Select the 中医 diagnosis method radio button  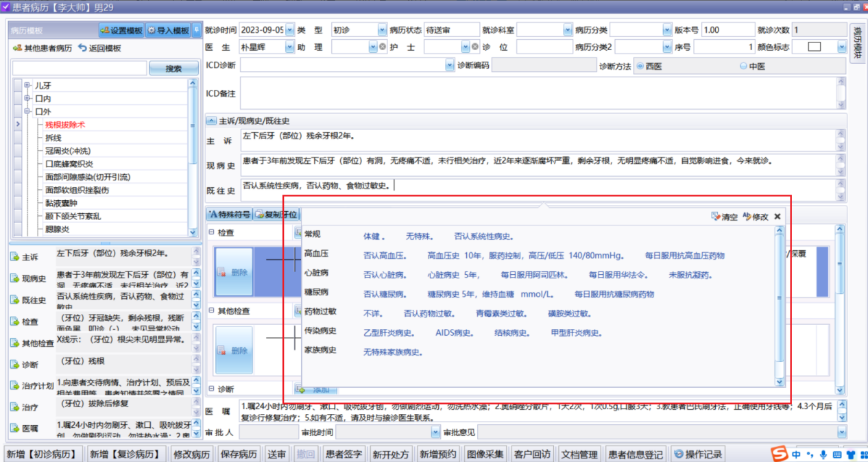[x=743, y=66]
